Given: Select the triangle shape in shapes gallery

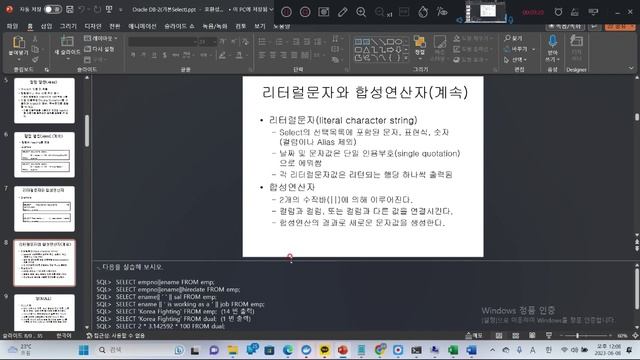Looking at the screenshot, I should click(x=366, y=49).
